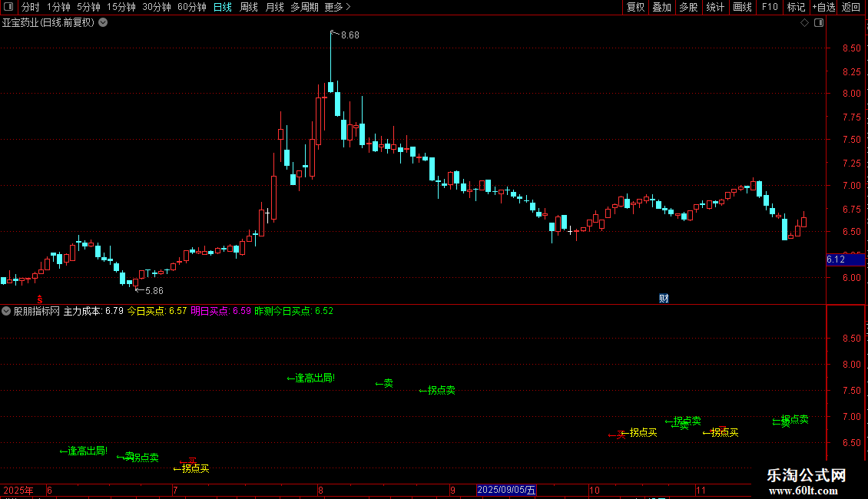Click month 7 on the time axis
Viewport: 868px width, 499px height.
175,490
